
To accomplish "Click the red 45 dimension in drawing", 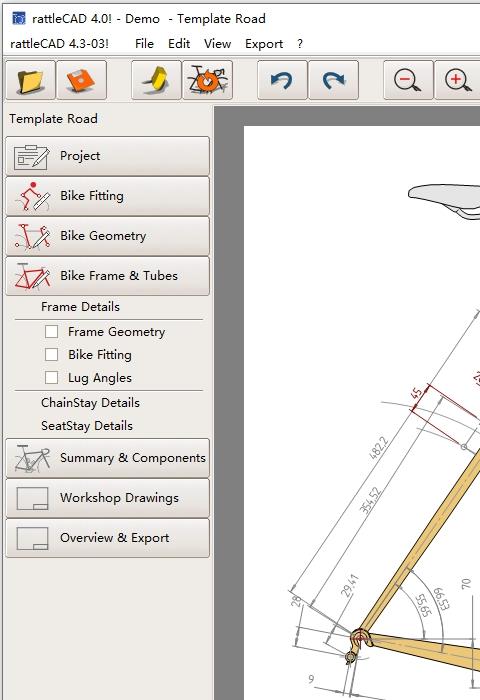I will pos(416,394).
